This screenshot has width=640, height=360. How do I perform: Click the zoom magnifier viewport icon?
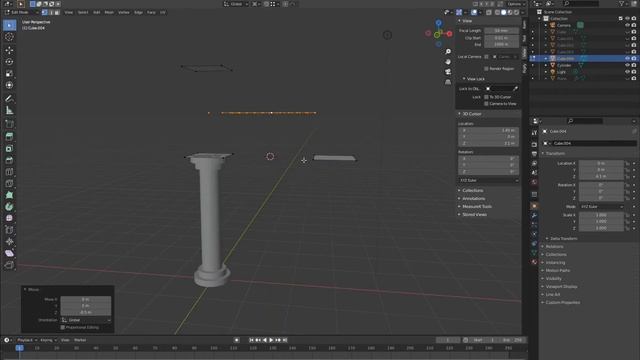point(448,51)
